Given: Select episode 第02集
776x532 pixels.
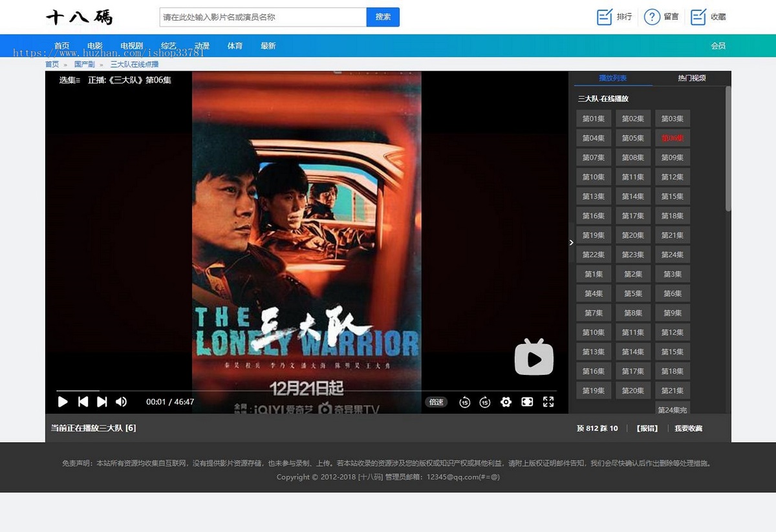Looking at the screenshot, I should 633,118.
